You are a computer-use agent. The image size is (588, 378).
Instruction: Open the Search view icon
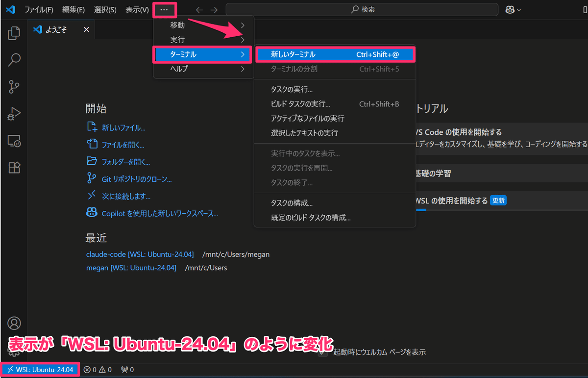pyautogui.click(x=14, y=60)
